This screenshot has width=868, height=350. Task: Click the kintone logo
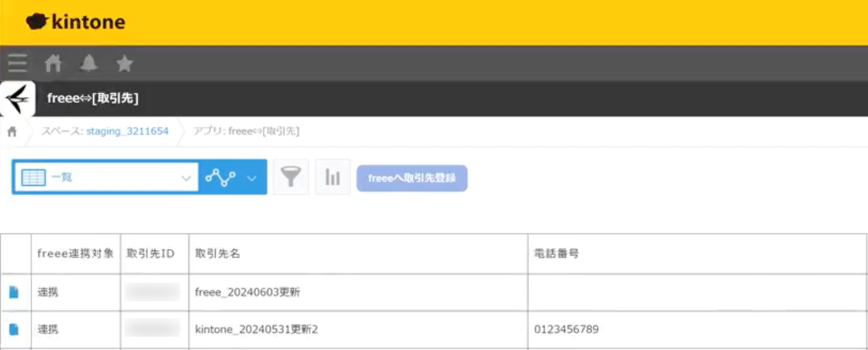(76, 22)
